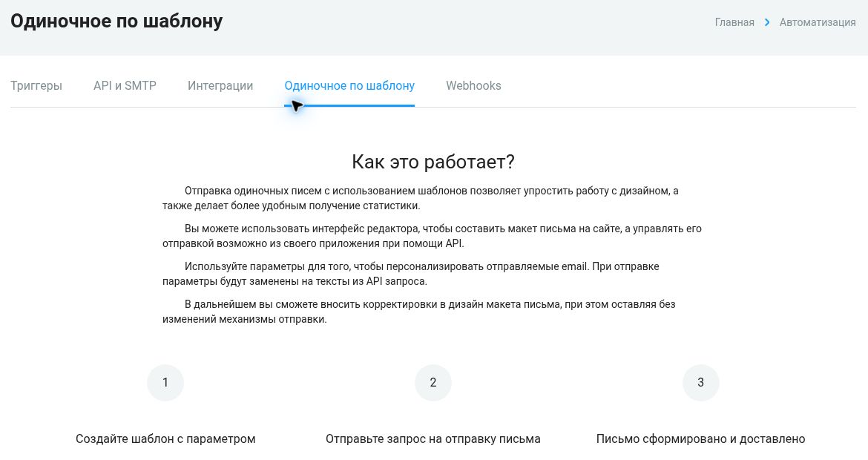Click the text Создайте шаблон с параметром

point(165,439)
